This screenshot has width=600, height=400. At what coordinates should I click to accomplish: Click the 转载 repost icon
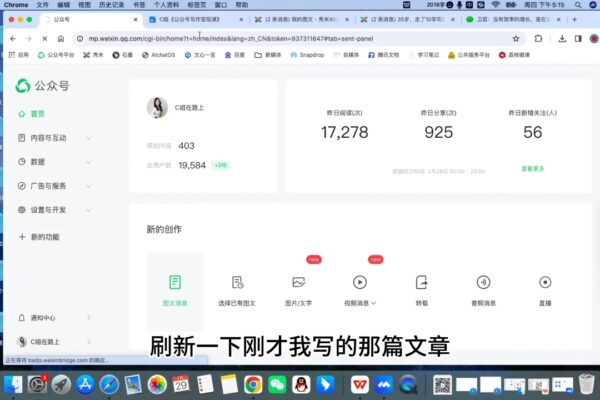(421, 282)
